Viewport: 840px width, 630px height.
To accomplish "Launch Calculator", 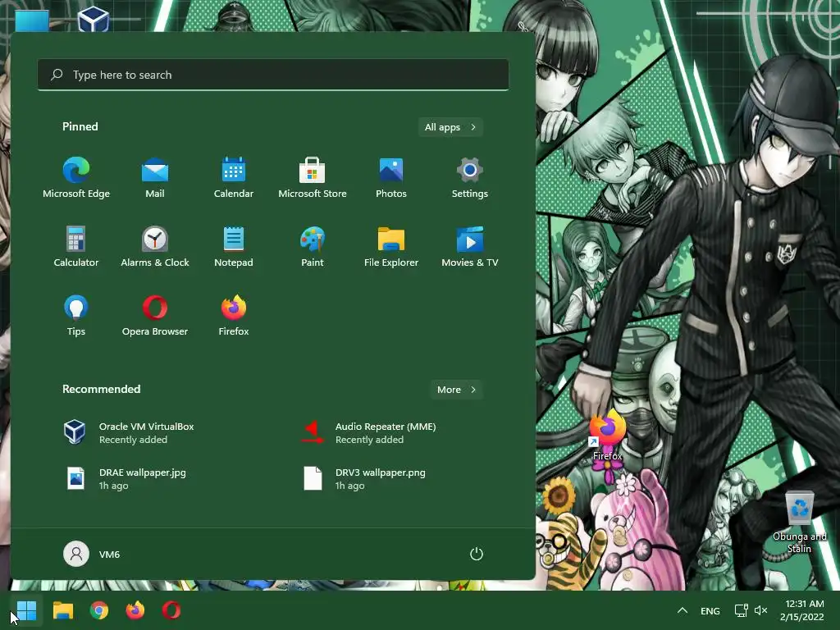I will tap(76, 246).
